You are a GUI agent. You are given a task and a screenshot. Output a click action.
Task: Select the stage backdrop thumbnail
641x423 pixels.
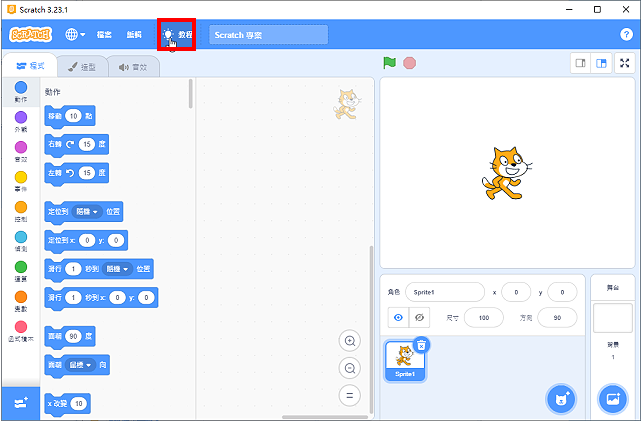613,318
